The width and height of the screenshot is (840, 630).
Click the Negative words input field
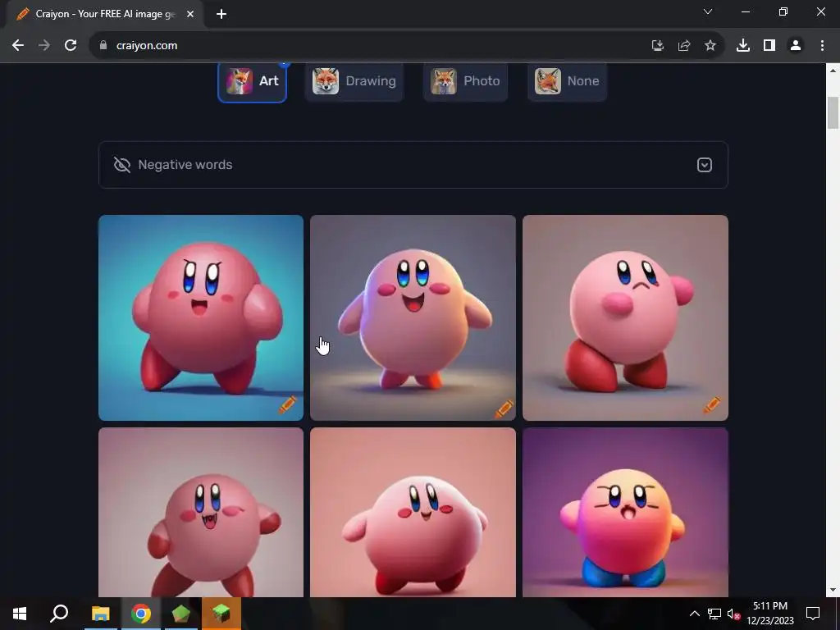[x=413, y=165]
